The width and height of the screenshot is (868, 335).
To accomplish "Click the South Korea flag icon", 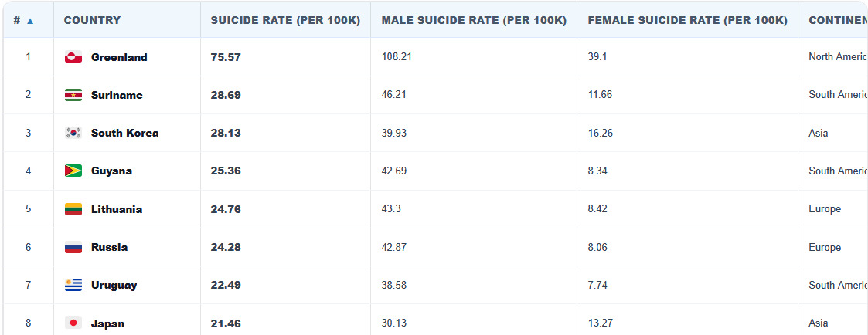I will coord(73,133).
